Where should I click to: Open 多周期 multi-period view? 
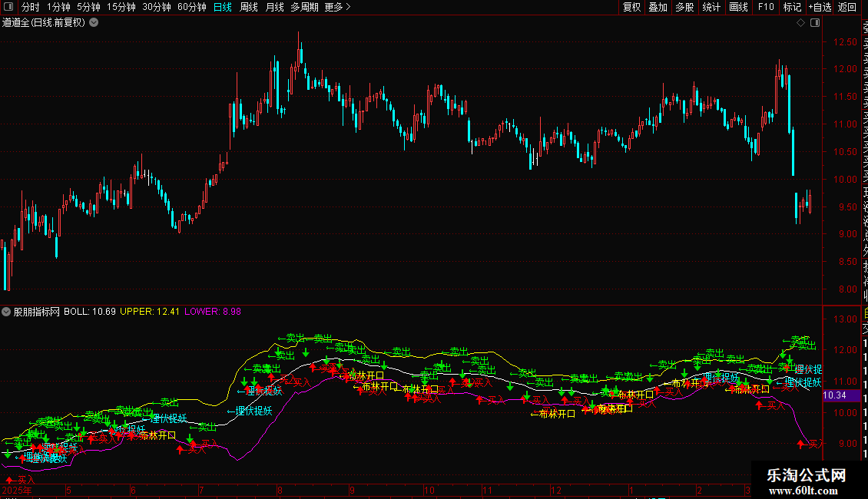(304, 7)
